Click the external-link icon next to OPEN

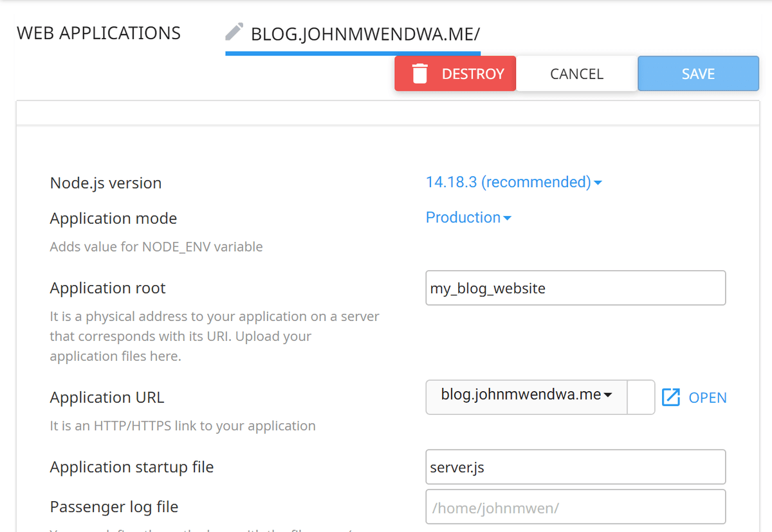point(671,397)
